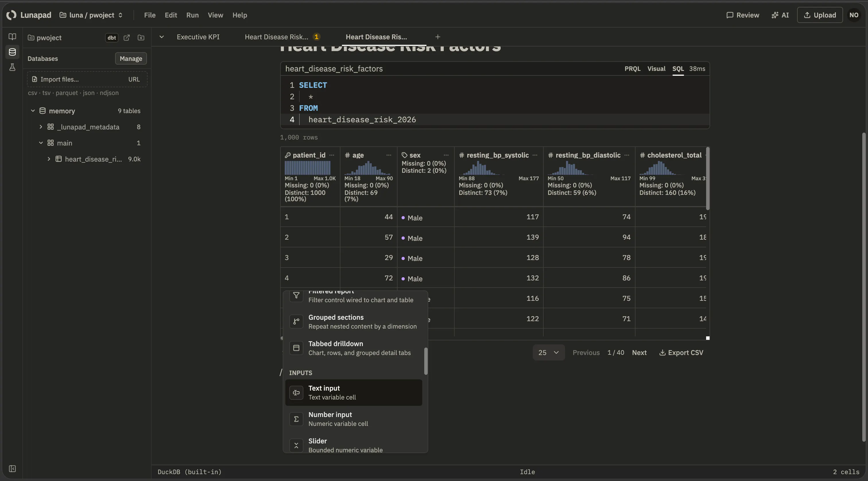Open the Run menu
Screen dimensions: 868x481
(192, 15)
